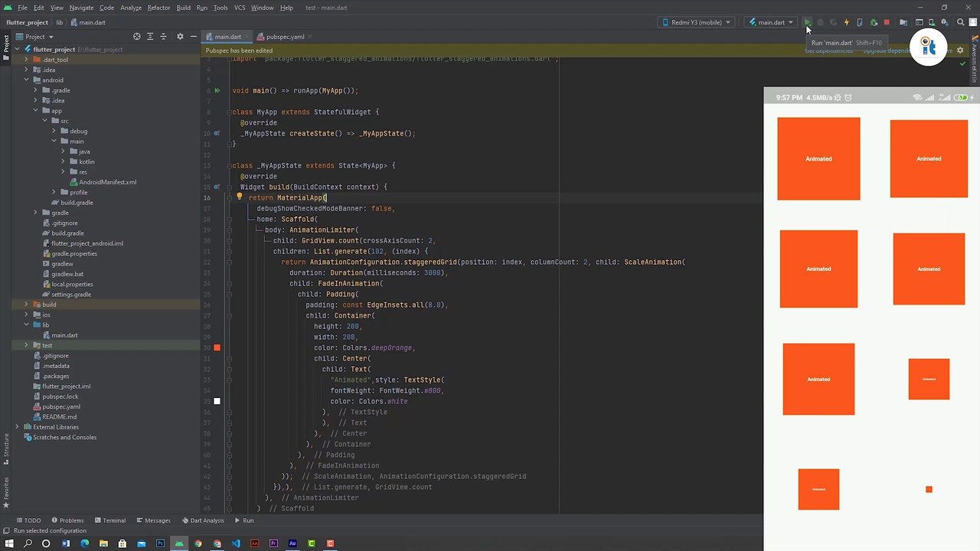The image size is (980, 551).
Task: Open the Search Everywhere magnifier icon
Action: pos(960,22)
